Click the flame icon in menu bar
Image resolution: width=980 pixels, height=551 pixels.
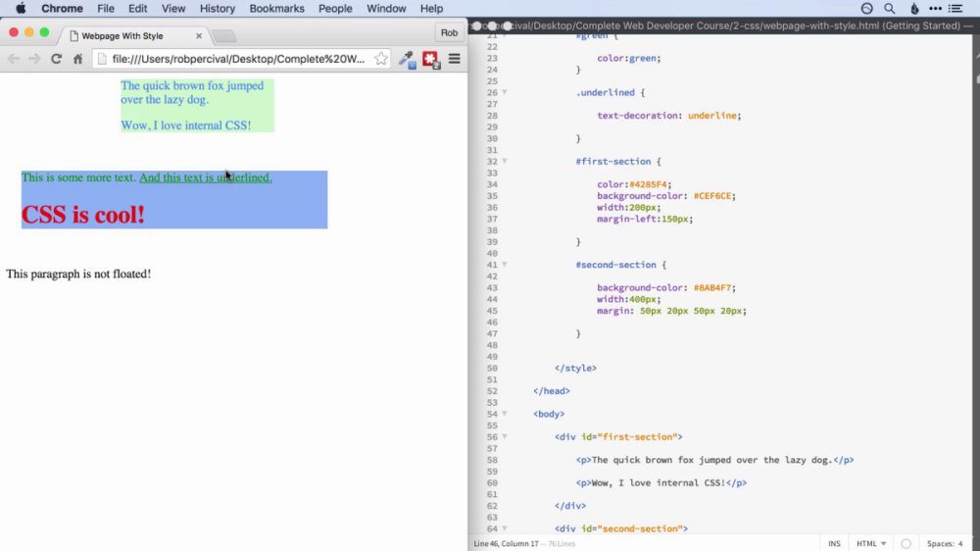coord(913,8)
